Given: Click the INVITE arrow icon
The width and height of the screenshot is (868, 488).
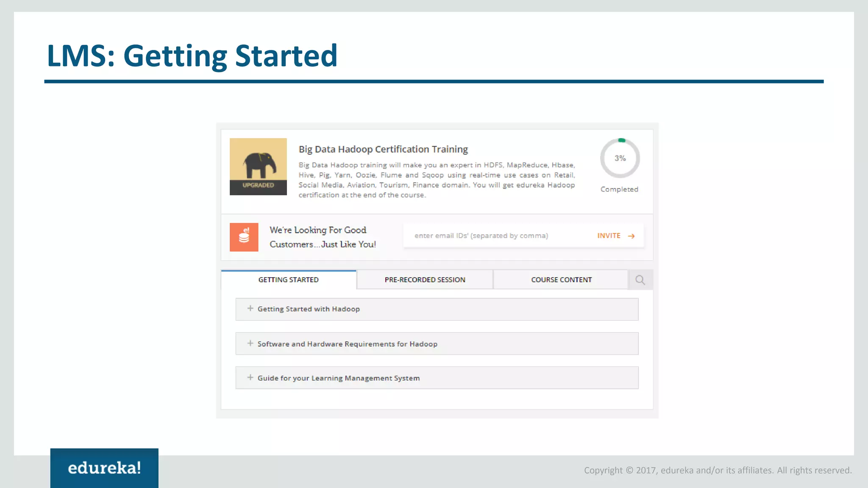Looking at the screenshot, I should (631, 236).
